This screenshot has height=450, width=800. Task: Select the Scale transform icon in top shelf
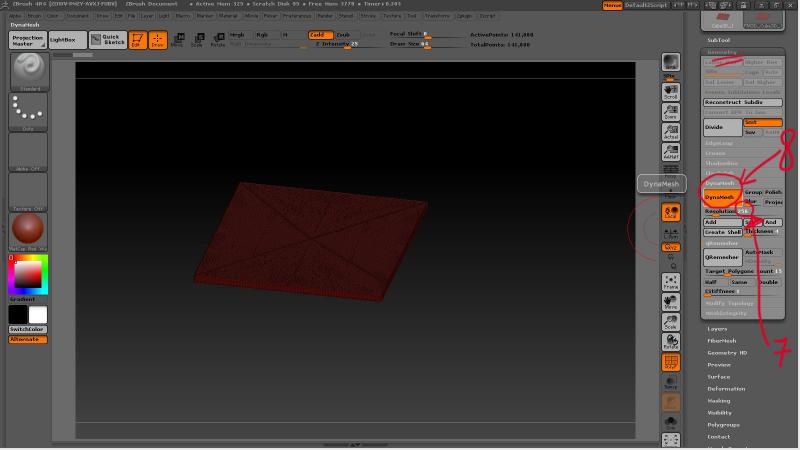click(x=197, y=40)
